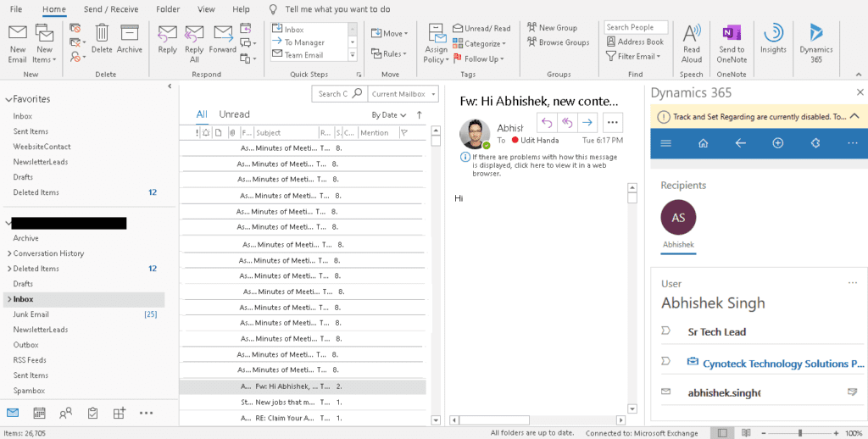The image size is (868, 439).
Task: Select the New jobs that m... email
Action: coord(303,402)
